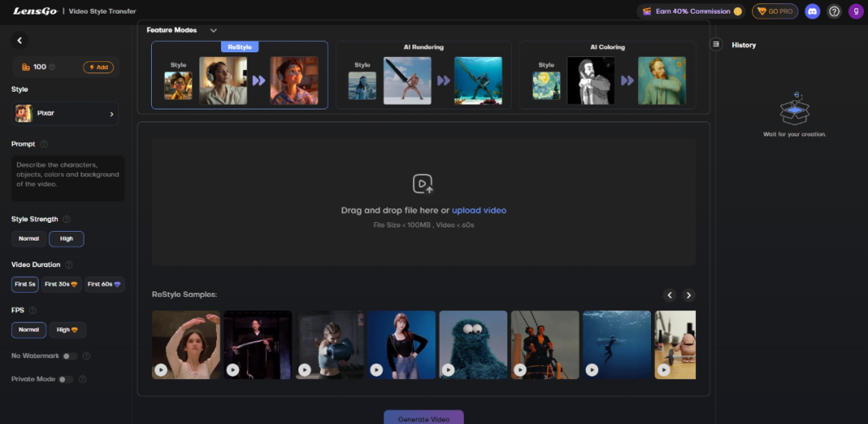
Task: Click the help question mark icon in header
Action: pyautogui.click(x=834, y=11)
